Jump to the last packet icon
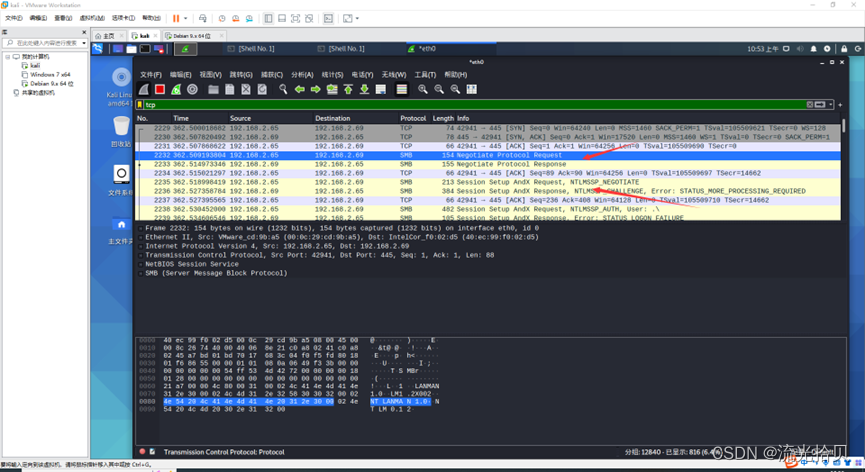The image size is (865, 472). tap(364, 89)
